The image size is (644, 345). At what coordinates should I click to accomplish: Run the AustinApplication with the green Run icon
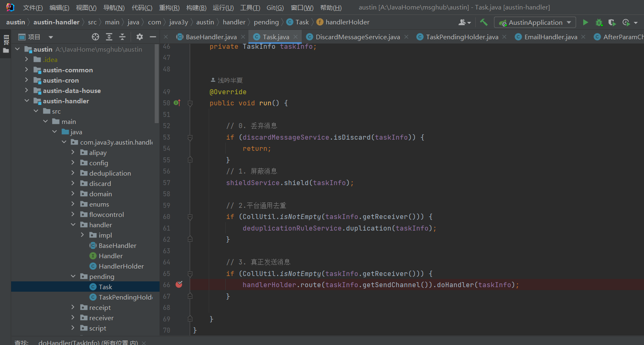pyautogui.click(x=586, y=22)
